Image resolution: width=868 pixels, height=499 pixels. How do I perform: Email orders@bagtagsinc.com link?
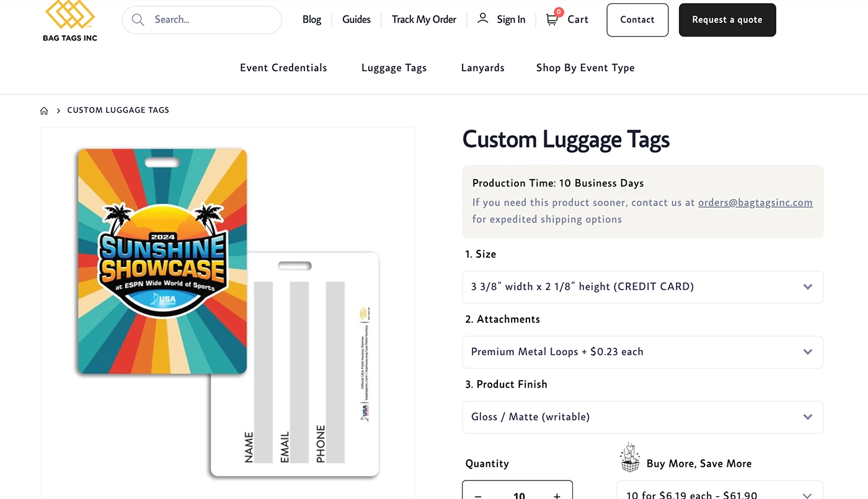755,202
